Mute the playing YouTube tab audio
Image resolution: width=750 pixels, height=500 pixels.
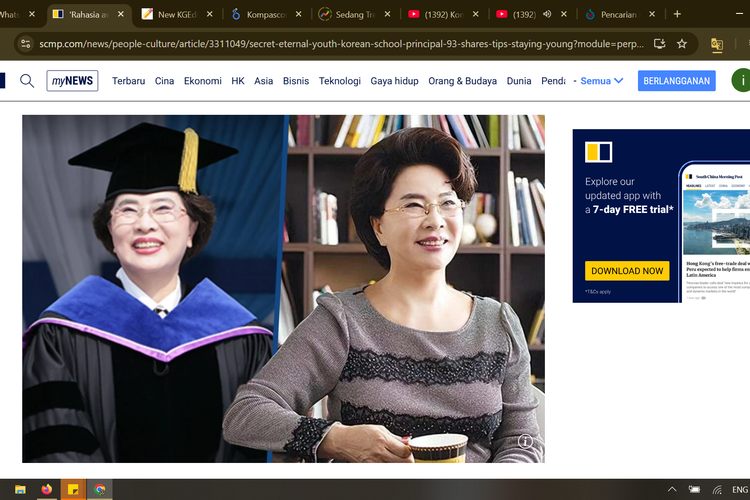point(547,15)
